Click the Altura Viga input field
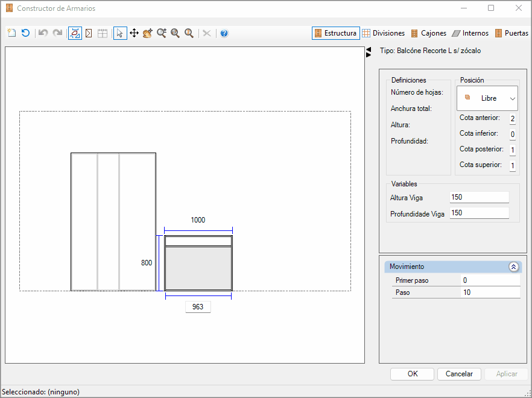This screenshot has width=532, height=398. click(x=479, y=197)
